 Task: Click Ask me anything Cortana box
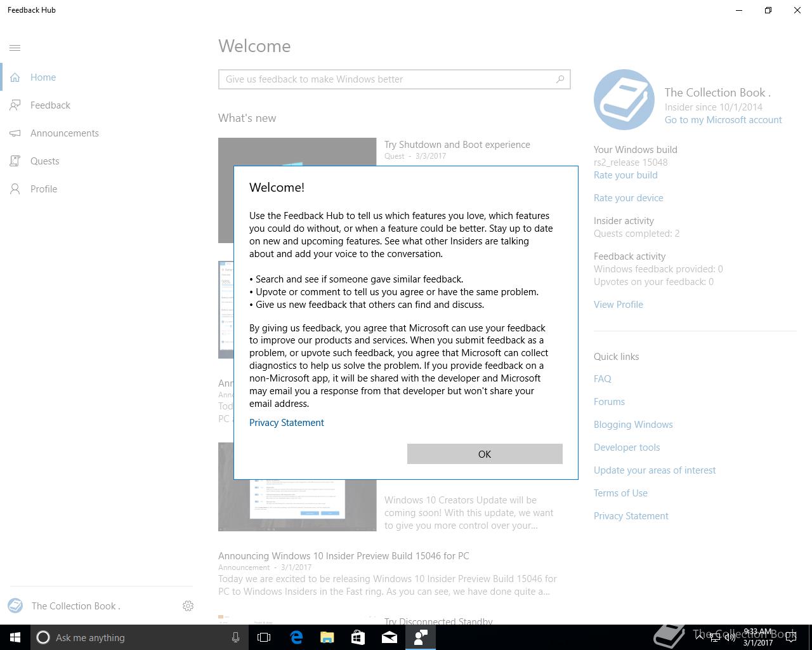coord(140,637)
